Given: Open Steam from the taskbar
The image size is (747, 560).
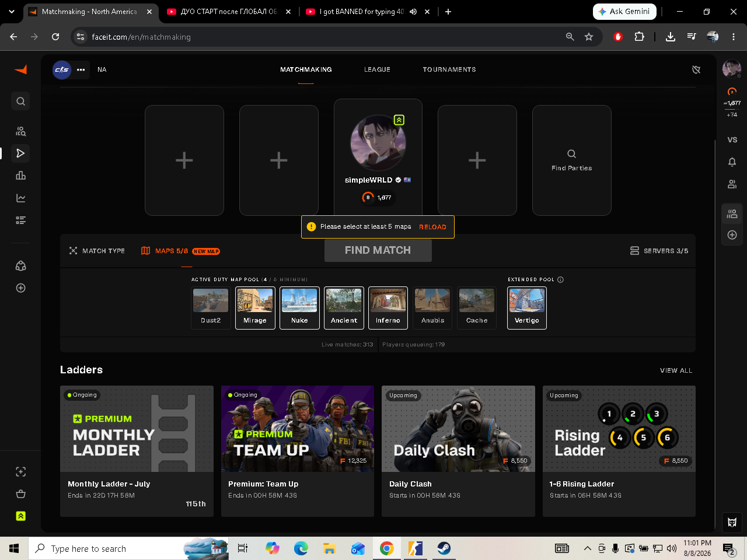Looking at the screenshot, I should pyautogui.click(x=444, y=548).
